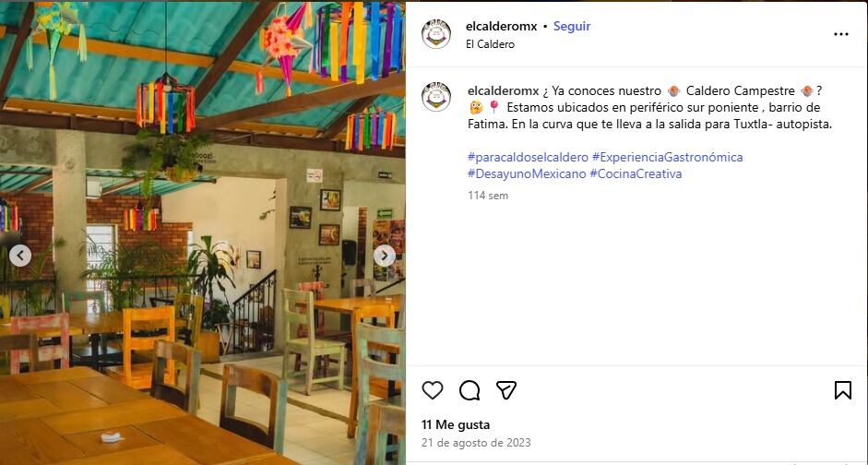
Task: Go to previous photo in carousel
Action: (20, 256)
